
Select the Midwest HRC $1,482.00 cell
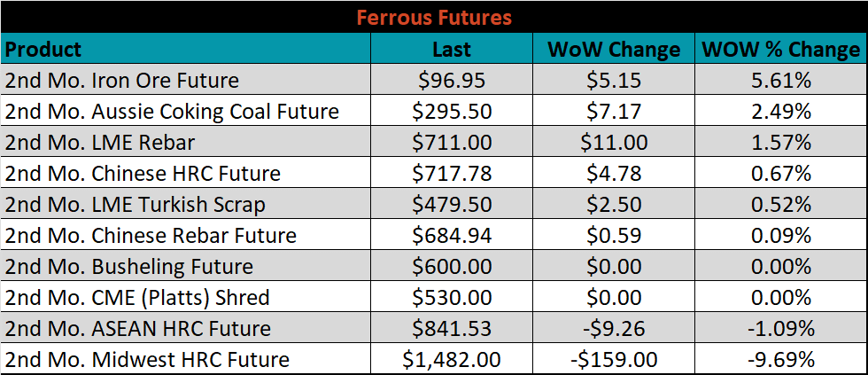pos(452,359)
